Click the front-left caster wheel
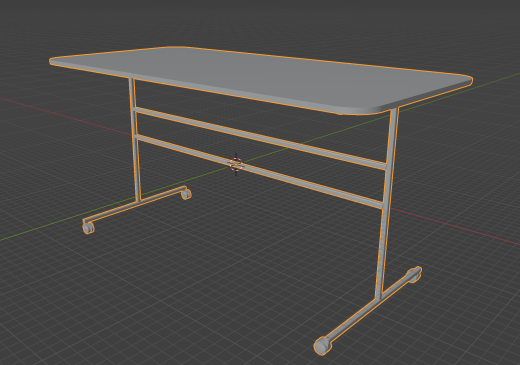This screenshot has width=520, height=365. tap(88, 228)
